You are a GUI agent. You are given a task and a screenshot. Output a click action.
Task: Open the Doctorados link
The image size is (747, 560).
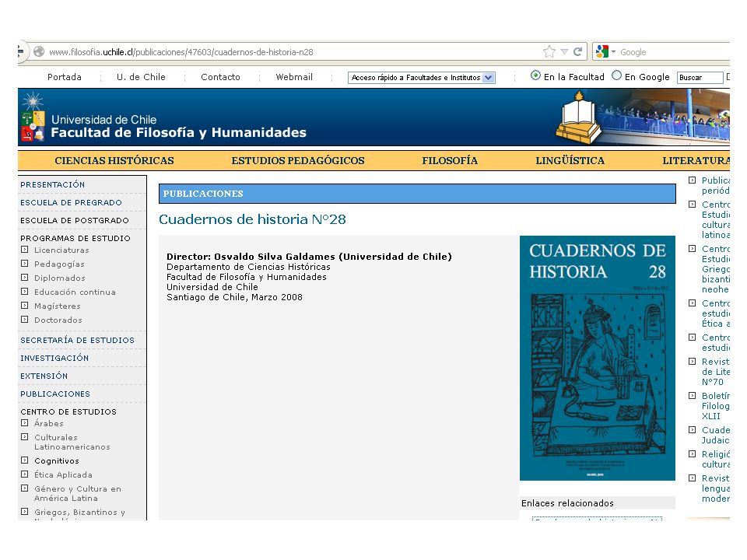tap(58, 320)
